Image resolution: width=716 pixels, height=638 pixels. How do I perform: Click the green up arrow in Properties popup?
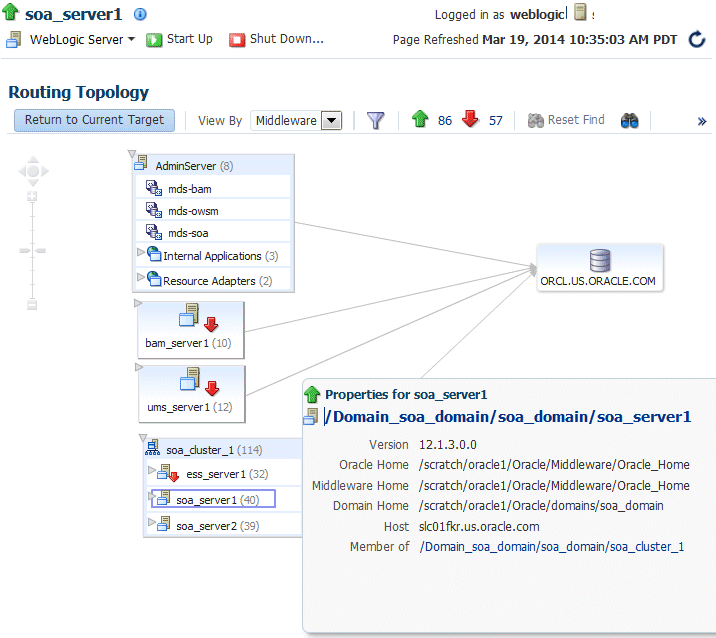pos(312,394)
